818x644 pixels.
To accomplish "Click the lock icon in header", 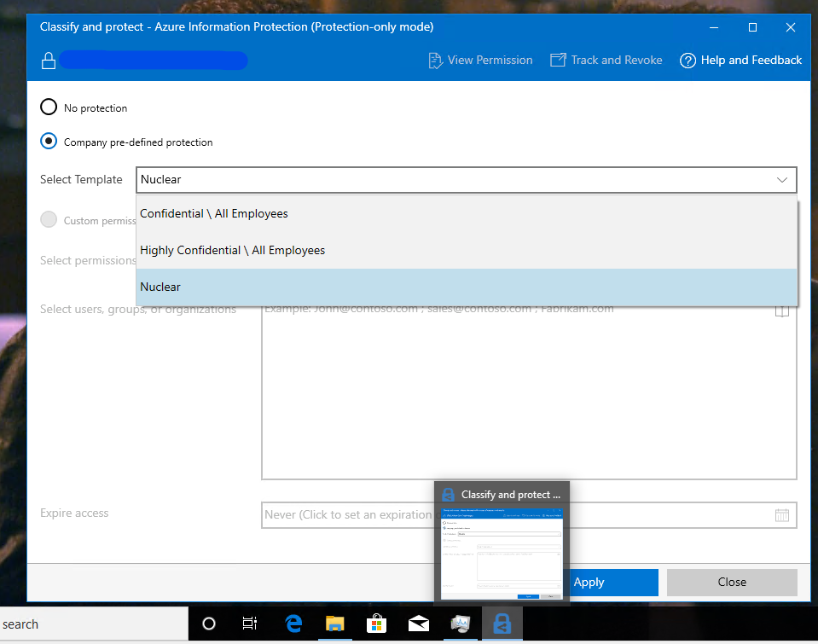I will point(49,61).
